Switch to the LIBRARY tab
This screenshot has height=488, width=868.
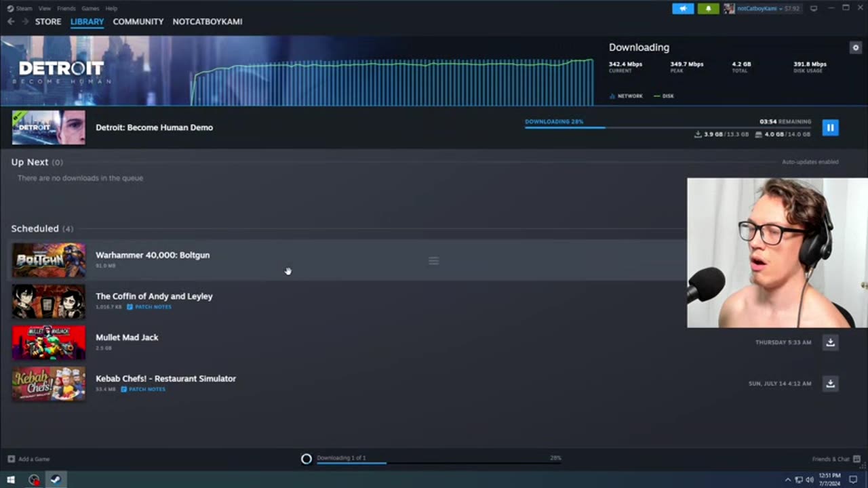[x=87, y=22]
